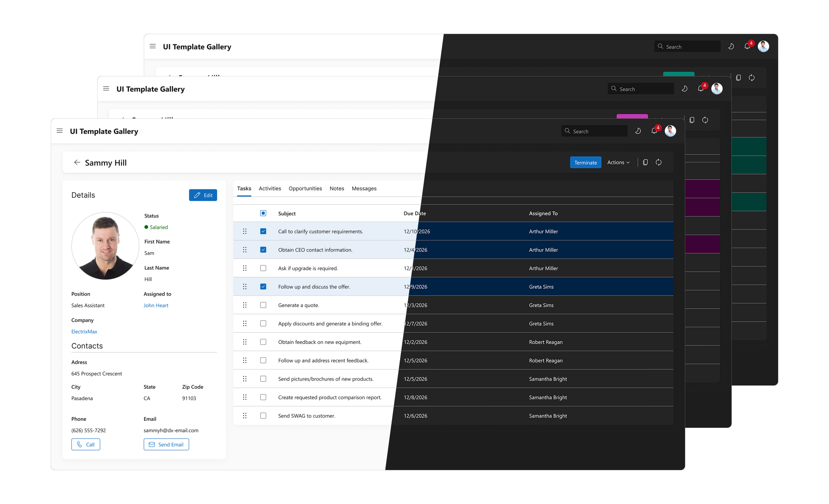The width and height of the screenshot is (829, 504).
Task: Grab drag handle of Generate a quote row
Action: click(x=244, y=305)
